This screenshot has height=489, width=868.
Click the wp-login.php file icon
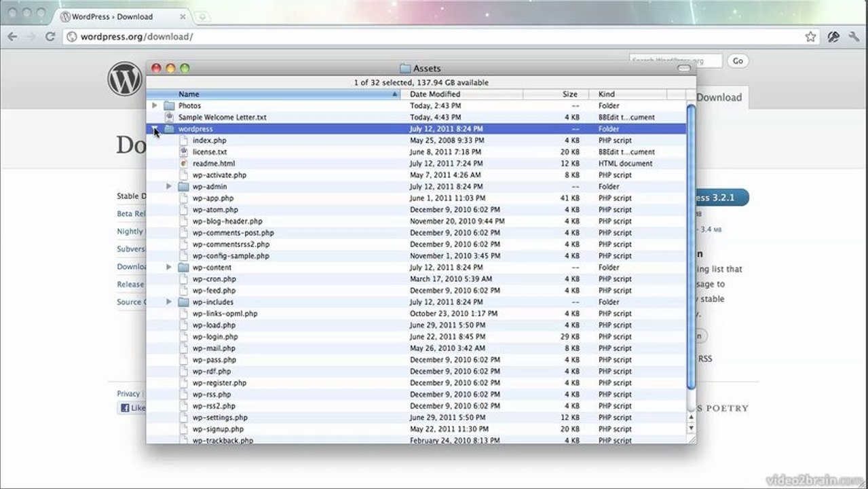183,337
